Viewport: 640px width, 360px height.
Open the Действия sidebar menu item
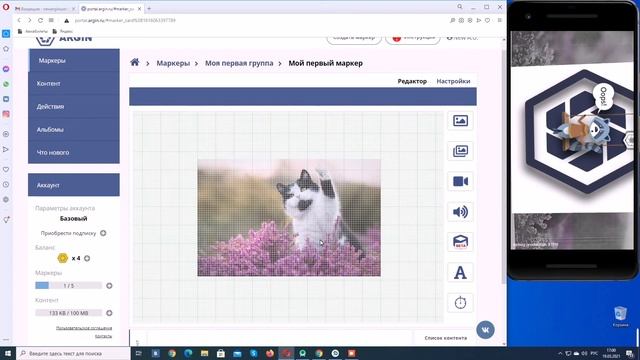pos(74,107)
